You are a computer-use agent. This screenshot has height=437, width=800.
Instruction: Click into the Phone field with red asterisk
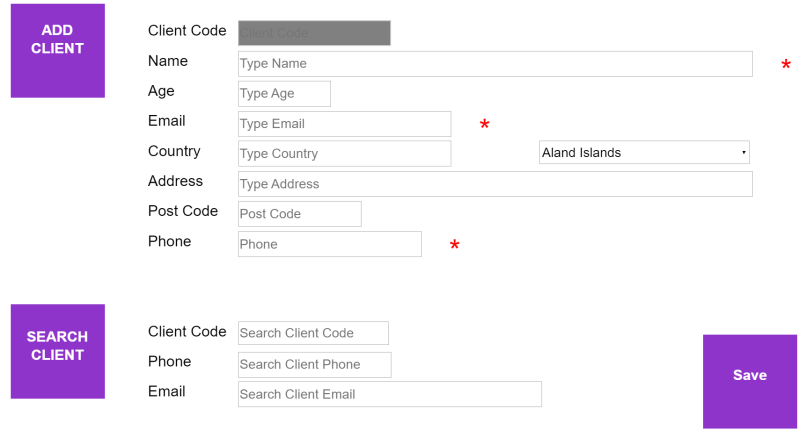(x=330, y=244)
